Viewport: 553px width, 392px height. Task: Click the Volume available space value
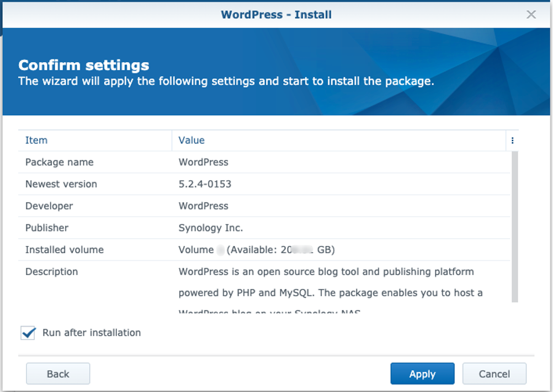[x=257, y=250]
